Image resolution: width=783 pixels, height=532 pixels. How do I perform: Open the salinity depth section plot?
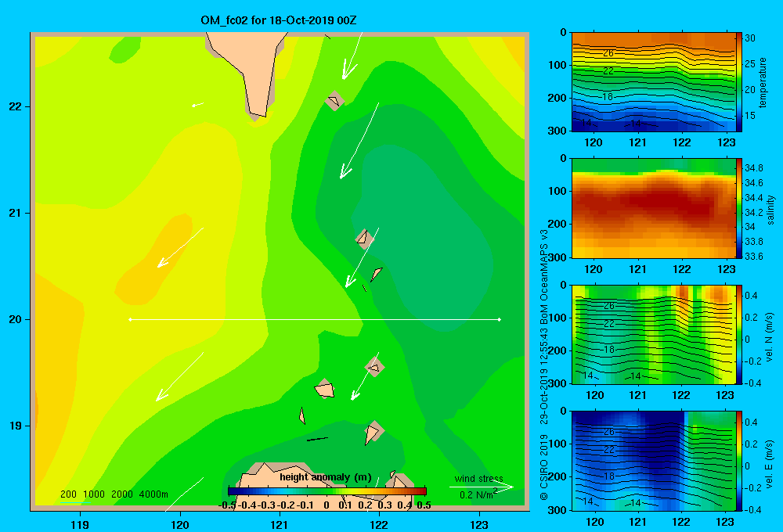[653, 208]
